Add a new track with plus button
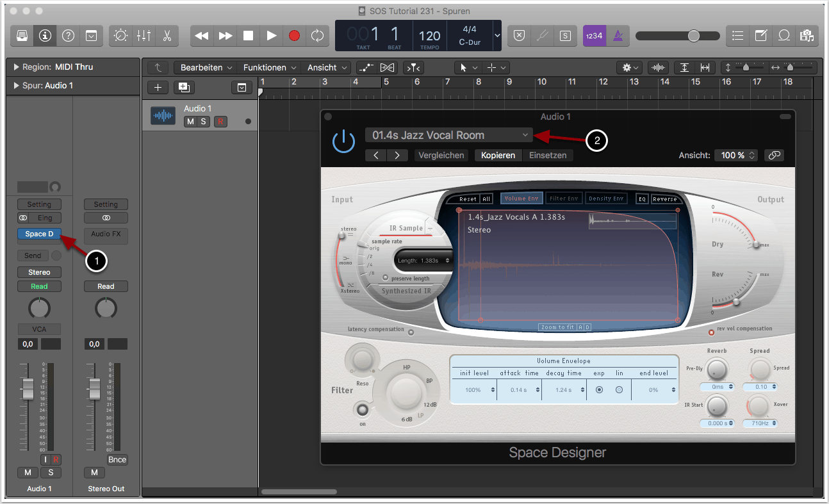This screenshot has width=829, height=504. 158,88
